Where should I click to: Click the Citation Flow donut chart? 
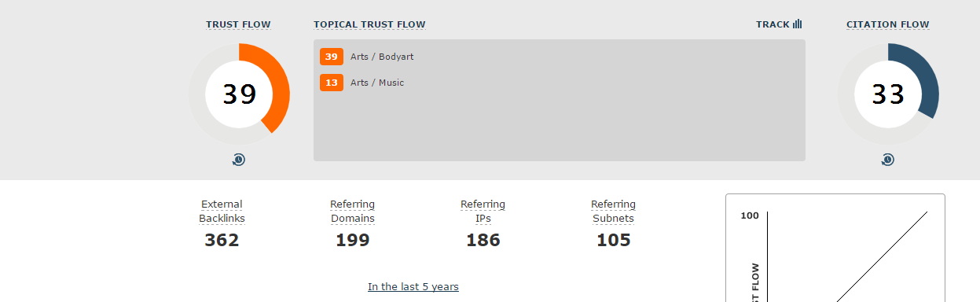888,94
